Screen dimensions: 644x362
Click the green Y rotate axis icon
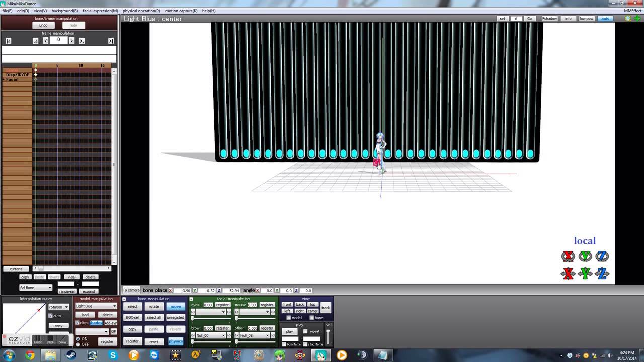click(585, 256)
